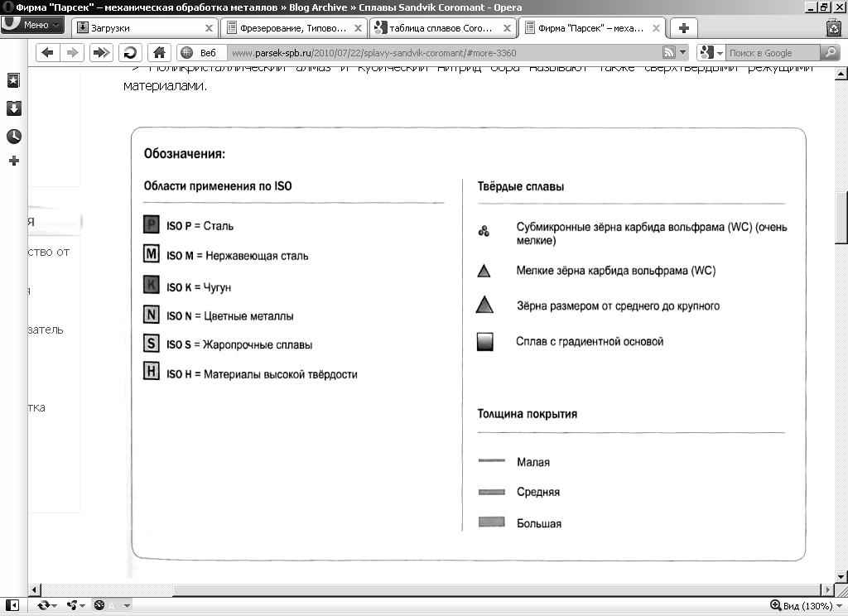Click the ISO P steel icon
Image resolution: width=848 pixels, height=616 pixels.
[x=152, y=224]
